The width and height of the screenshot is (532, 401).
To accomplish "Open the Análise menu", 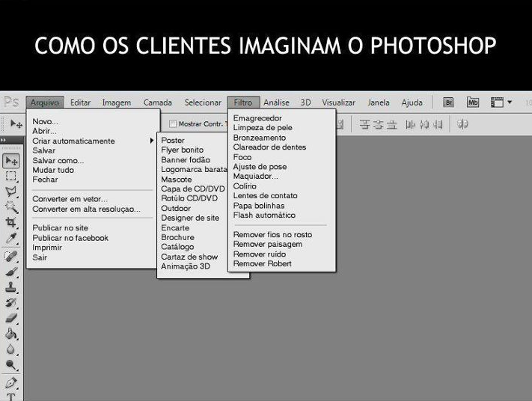I will [276, 102].
